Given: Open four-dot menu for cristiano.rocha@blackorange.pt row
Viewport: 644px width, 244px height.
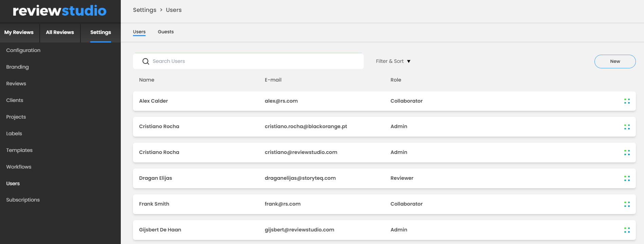Looking at the screenshot, I should tap(627, 127).
